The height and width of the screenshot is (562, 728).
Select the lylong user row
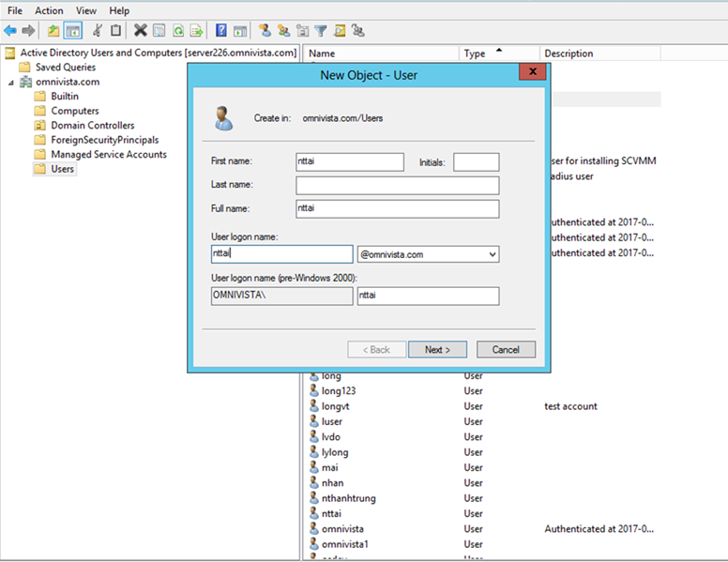click(x=483, y=452)
